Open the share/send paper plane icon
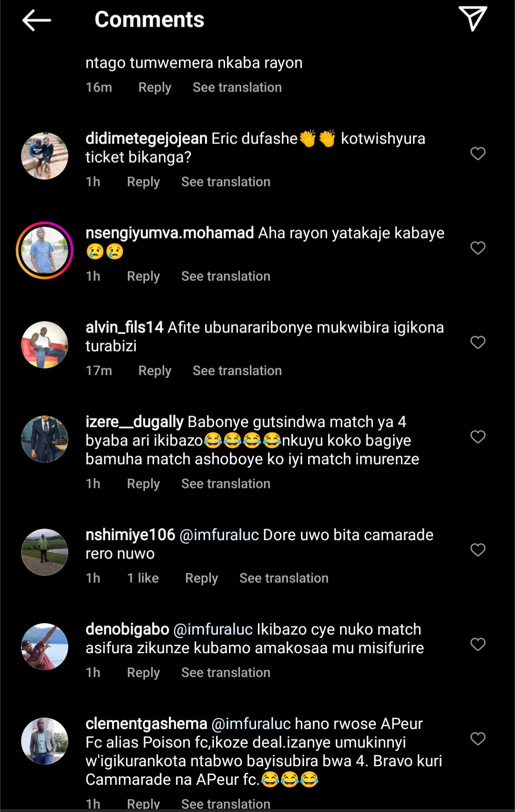The height and width of the screenshot is (812, 515). click(x=473, y=19)
